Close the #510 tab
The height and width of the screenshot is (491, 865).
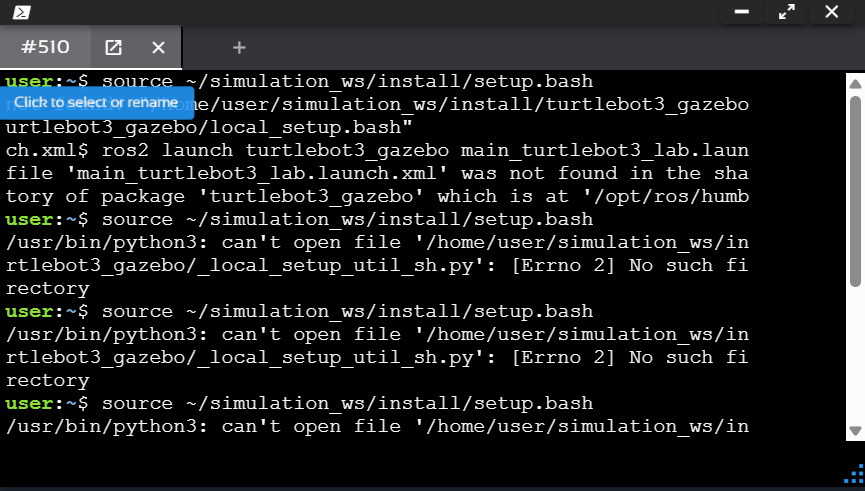158,47
